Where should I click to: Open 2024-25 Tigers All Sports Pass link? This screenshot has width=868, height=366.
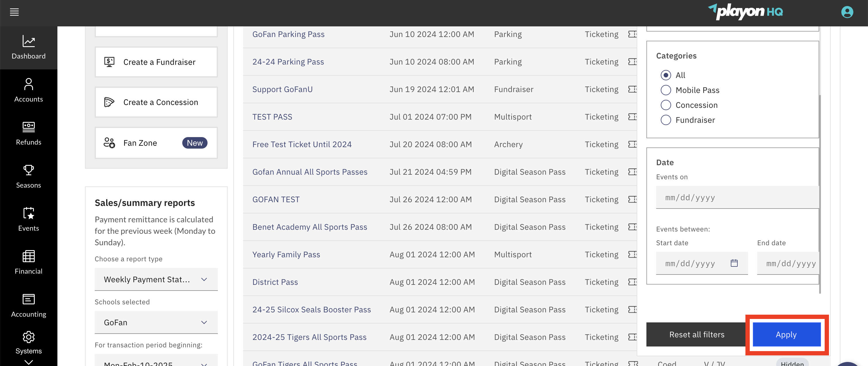click(309, 337)
